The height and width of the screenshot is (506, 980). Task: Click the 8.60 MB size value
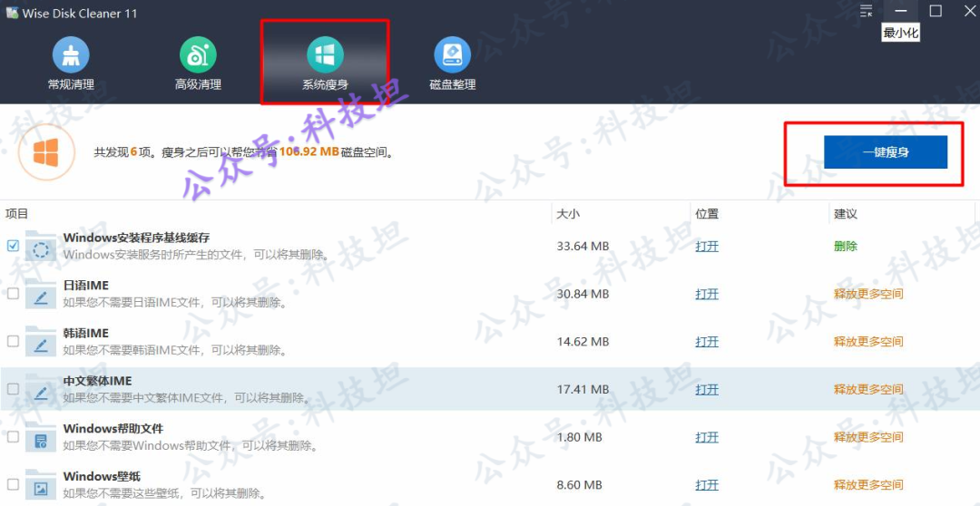(579, 485)
